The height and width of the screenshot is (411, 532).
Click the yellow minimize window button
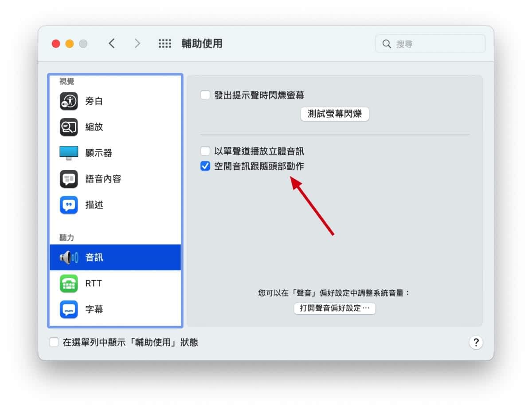[x=70, y=43]
